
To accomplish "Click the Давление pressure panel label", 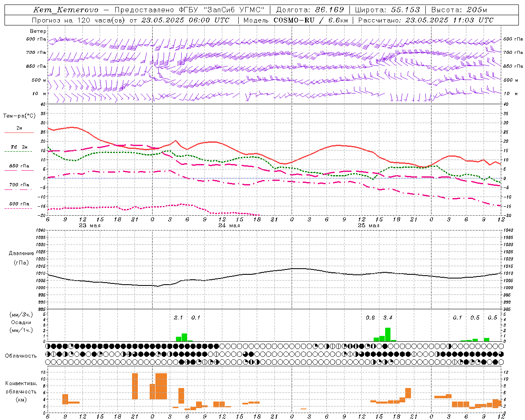I will [x=21, y=253].
